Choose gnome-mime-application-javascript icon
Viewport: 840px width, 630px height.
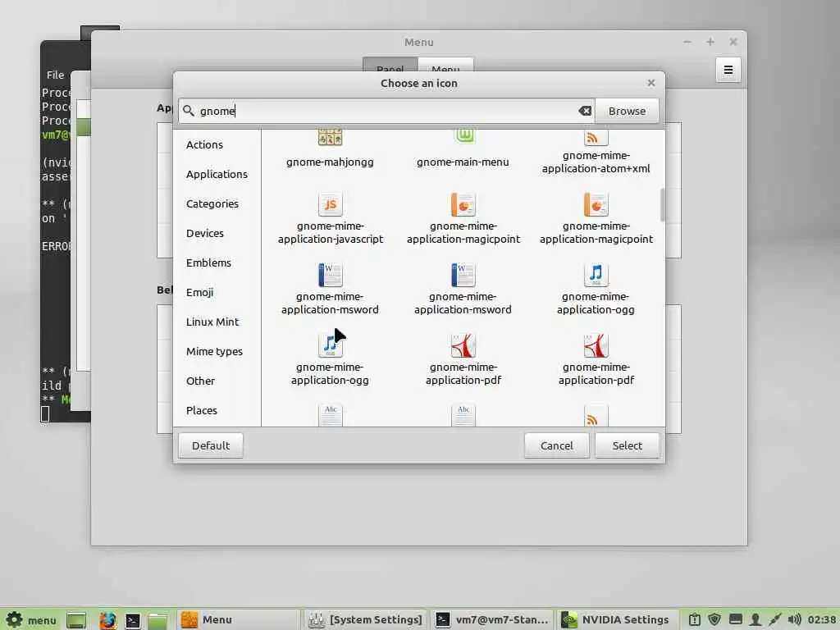pos(330,218)
